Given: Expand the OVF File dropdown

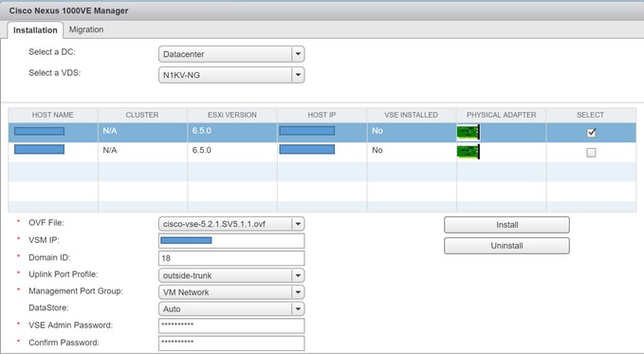Looking at the screenshot, I should pyautogui.click(x=231, y=224).
